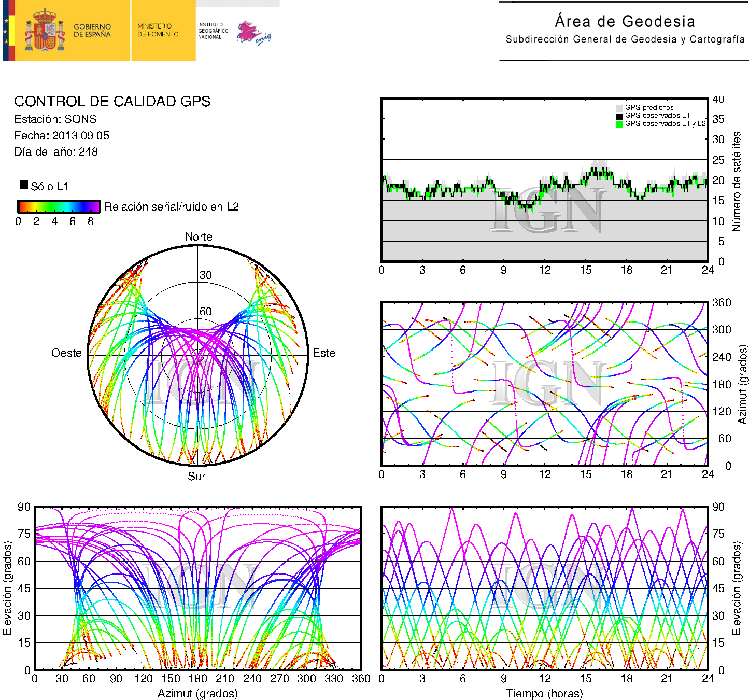Click the Instituto Geográfico Nacional logo text
This screenshot has width=749, height=700.
tap(213, 31)
